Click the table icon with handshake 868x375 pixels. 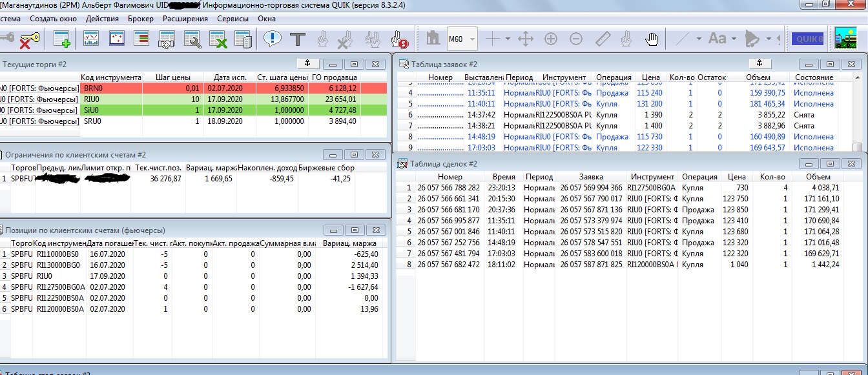[167, 39]
